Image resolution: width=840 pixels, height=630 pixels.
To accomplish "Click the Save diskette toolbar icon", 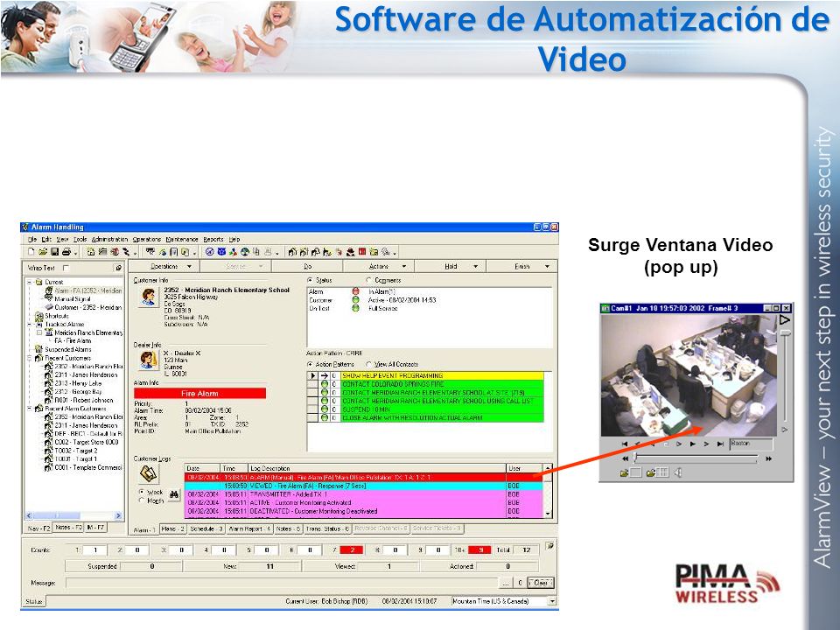I will click(54, 251).
